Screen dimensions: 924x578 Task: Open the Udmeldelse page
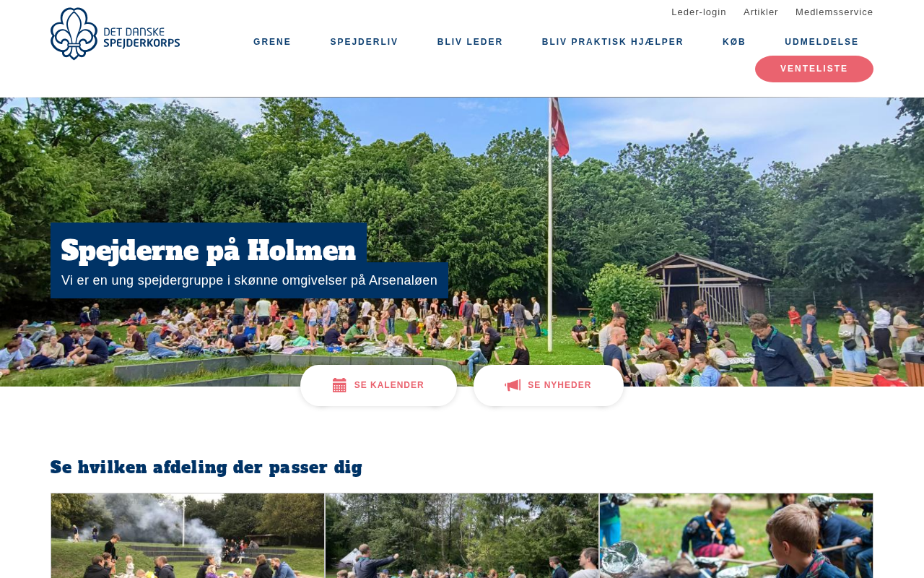(821, 42)
